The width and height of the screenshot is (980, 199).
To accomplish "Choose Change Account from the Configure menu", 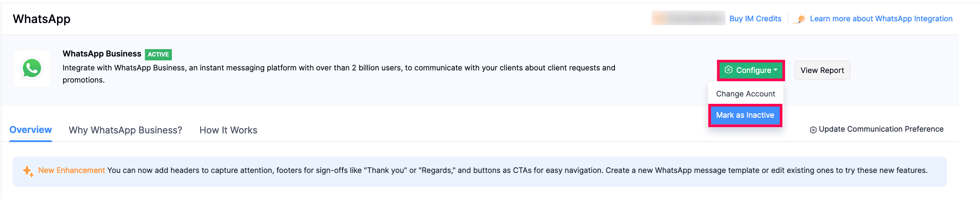I will click(745, 94).
